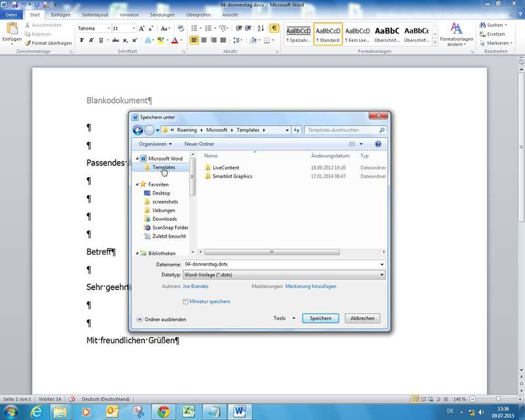Click the refresh icon beside the address path
525x420 pixels.
(x=297, y=130)
